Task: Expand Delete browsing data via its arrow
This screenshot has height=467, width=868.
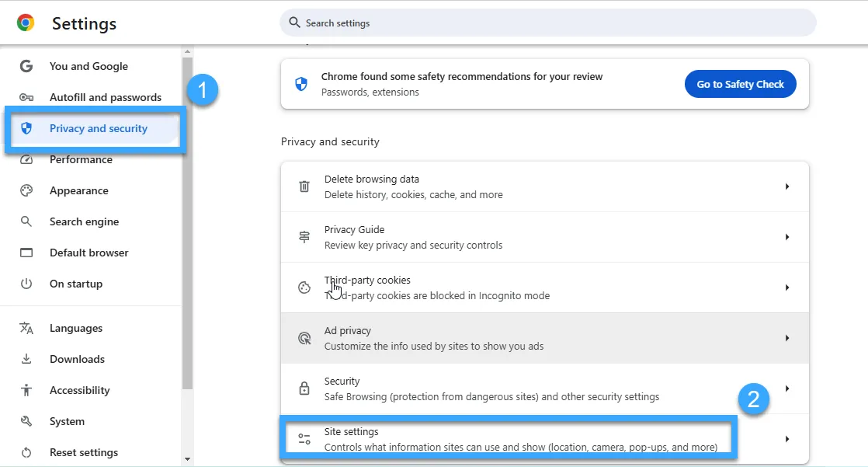Action: [786, 186]
